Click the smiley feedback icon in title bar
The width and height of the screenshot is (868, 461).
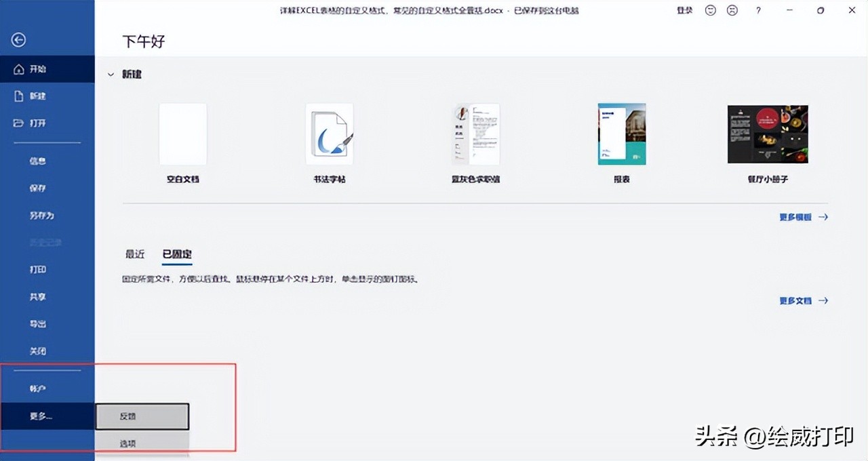point(709,10)
